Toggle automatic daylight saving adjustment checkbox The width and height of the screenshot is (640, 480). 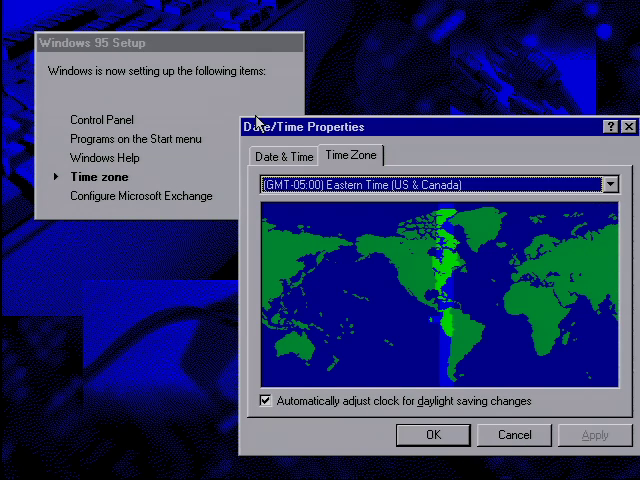pyautogui.click(x=265, y=400)
